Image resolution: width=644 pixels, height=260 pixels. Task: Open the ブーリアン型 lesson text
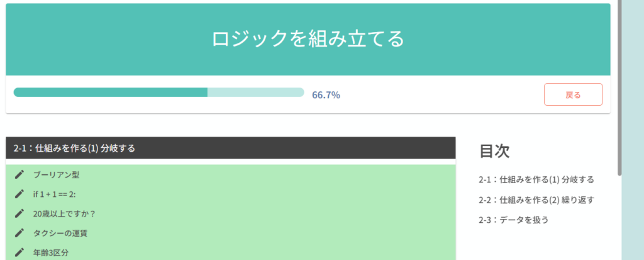pos(57,174)
